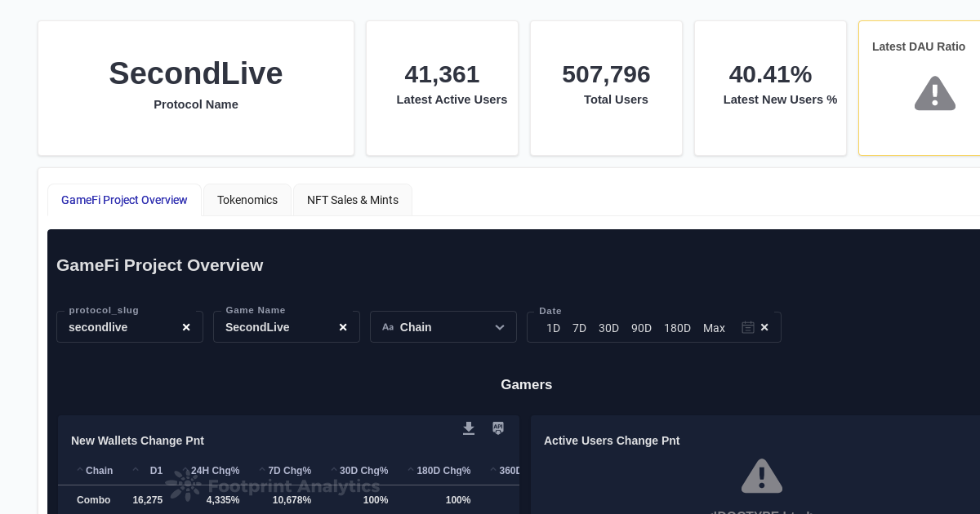Click the warning icon on Latest DAU Ratio card
This screenshot has width=980, height=514.
935,93
